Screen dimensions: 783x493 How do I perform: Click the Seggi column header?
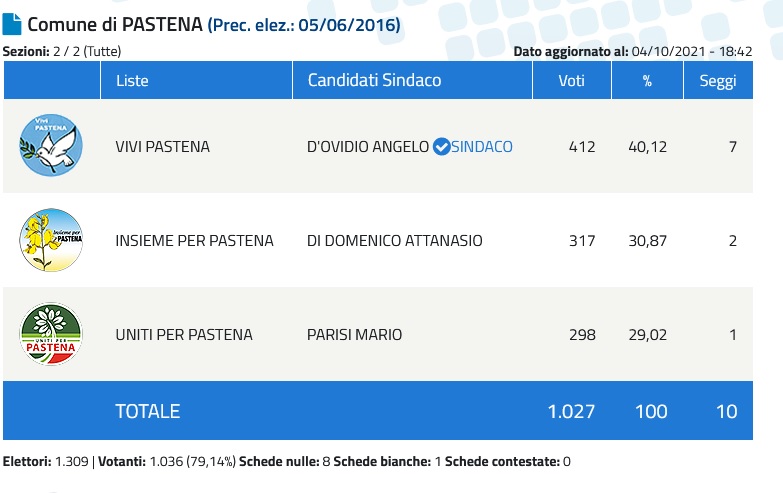[x=717, y=80]
